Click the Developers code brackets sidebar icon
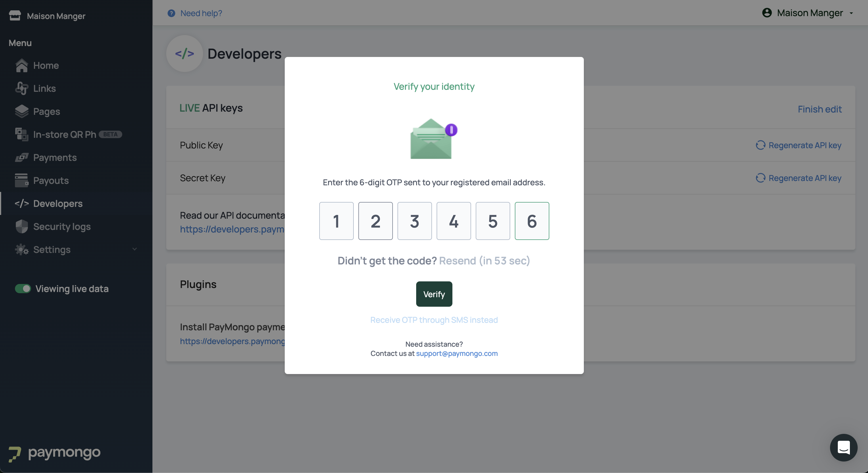This screenshot has width=868, height=473. pyautogui.click(x=22, y=203)
